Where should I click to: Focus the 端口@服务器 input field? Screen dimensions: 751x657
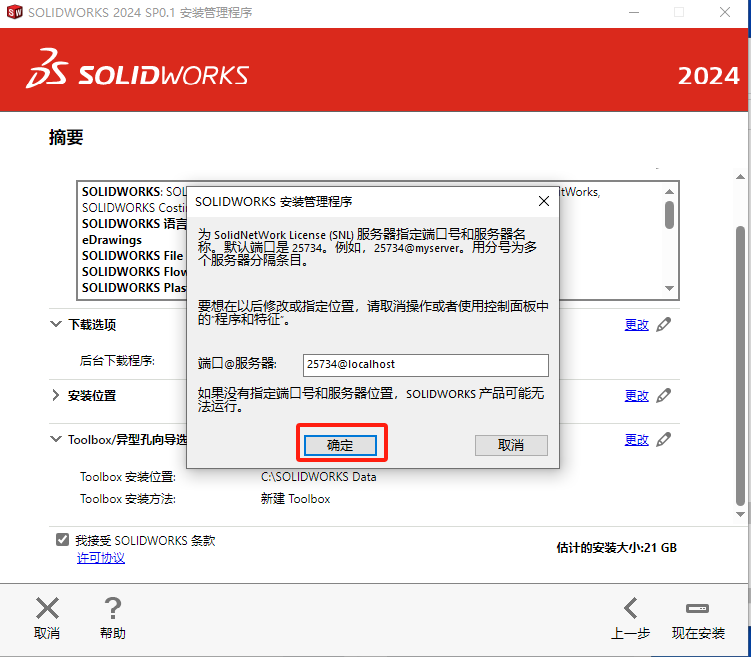tap(426, 365)
